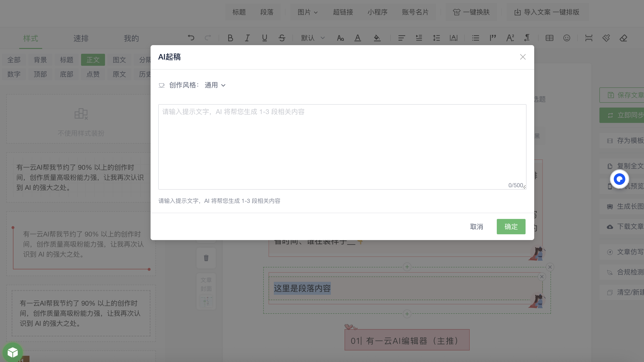Image resolution: width=644 pixels, height=362 pixels.
Task: Click 取消 in the dialog
Action: pos(476,227)
